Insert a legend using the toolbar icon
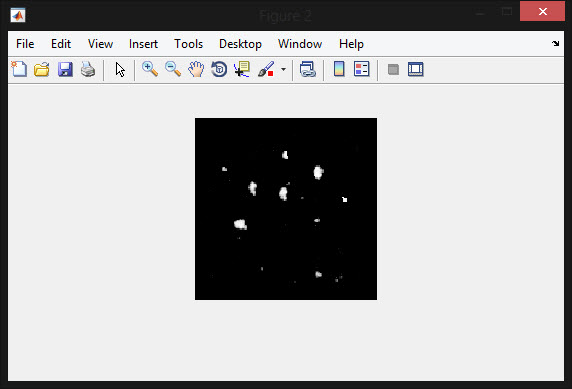 pos(362,69)
